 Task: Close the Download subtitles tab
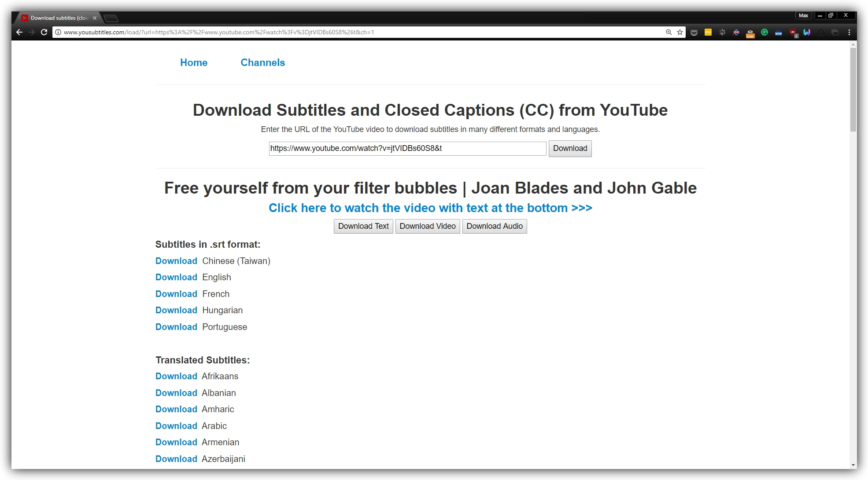pos(95,18)
